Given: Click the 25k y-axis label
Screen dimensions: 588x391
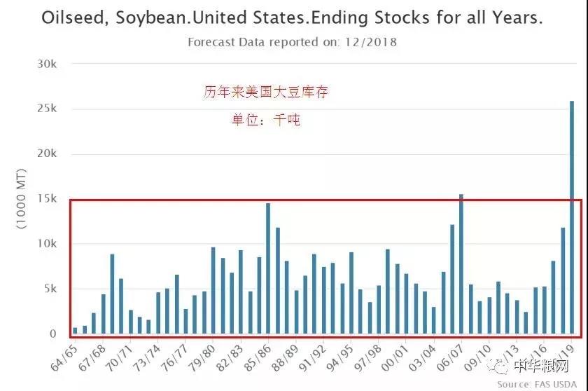Looking at the screenshot, I should click(47, 109).
